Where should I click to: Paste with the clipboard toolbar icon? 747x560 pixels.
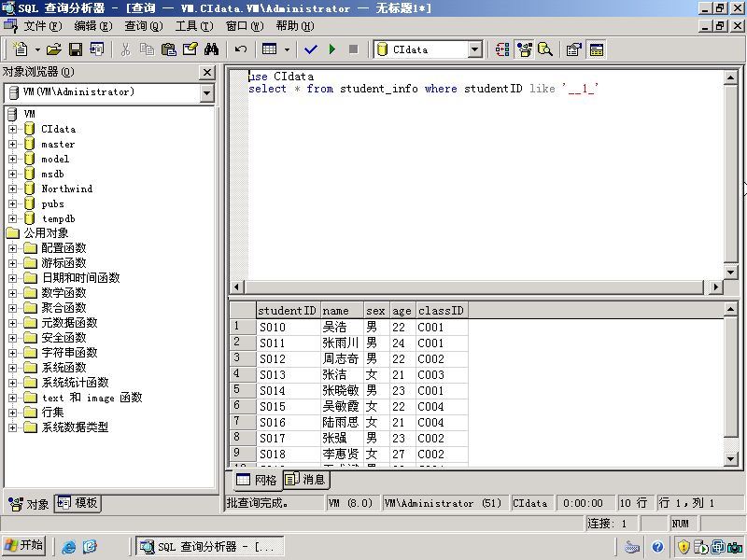coord(169,49)
